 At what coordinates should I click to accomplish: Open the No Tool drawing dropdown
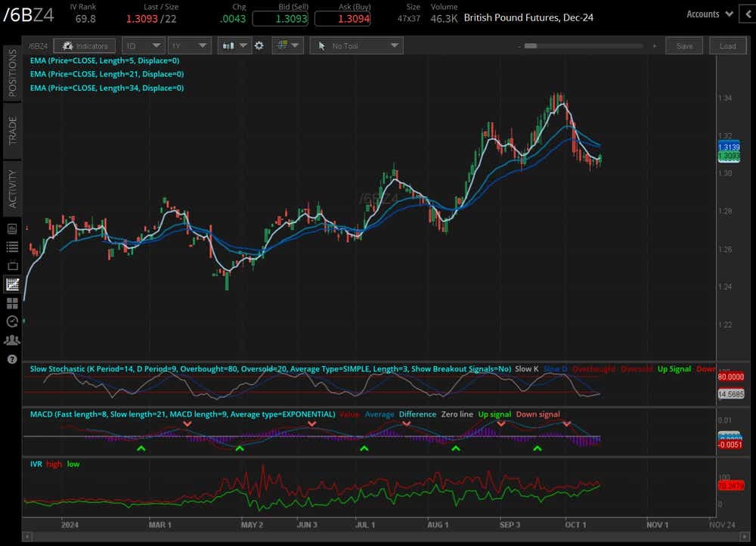(x=356, y=46)
